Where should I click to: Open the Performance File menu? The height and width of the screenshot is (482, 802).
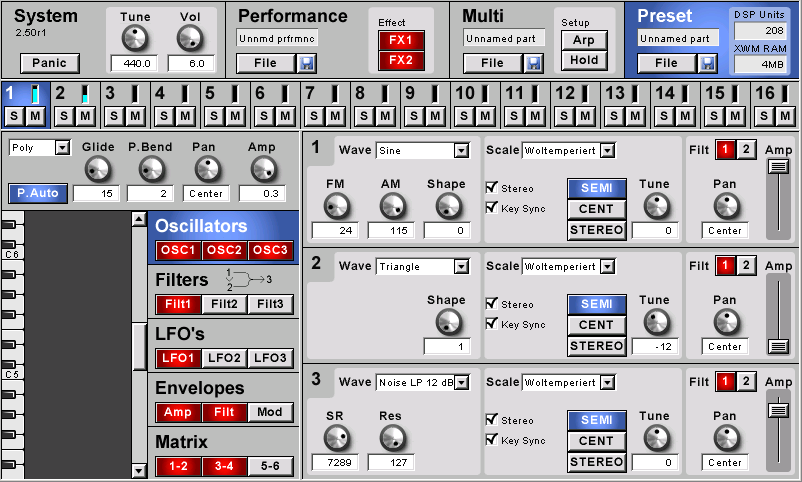265,63
